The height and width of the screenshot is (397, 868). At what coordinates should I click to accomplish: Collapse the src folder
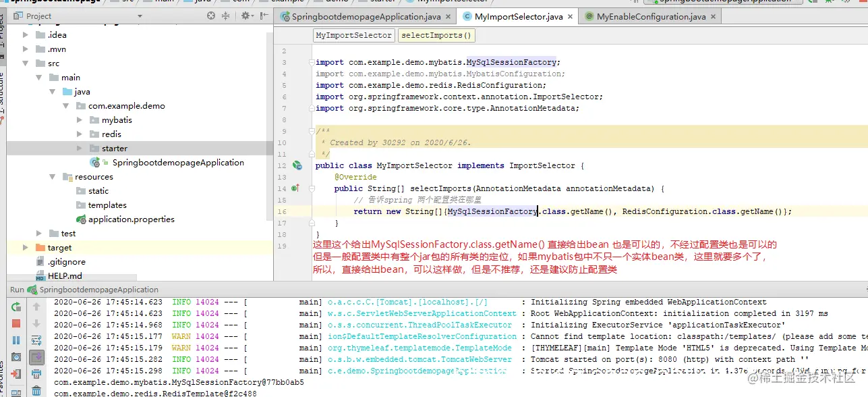pos(25,63)
